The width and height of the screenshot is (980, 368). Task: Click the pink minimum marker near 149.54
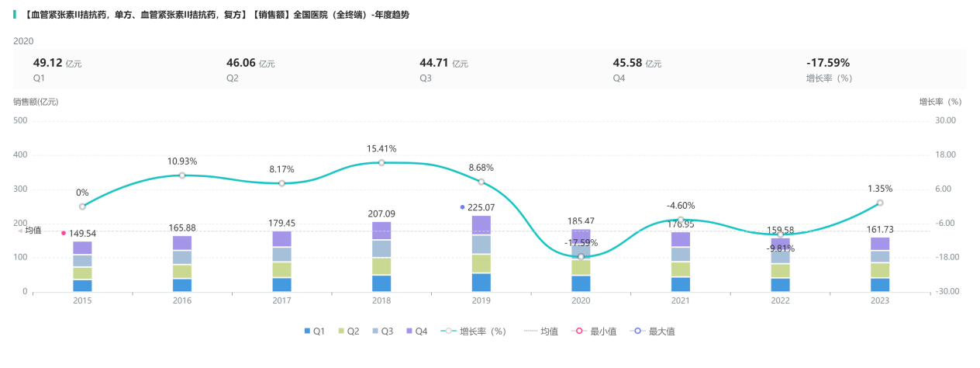tap(64, 233)
